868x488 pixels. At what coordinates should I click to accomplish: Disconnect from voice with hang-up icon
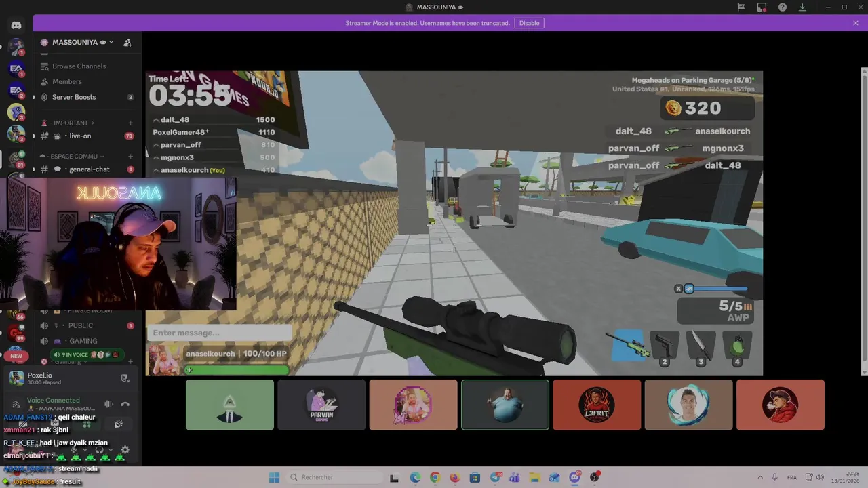(x=125, y=404)
